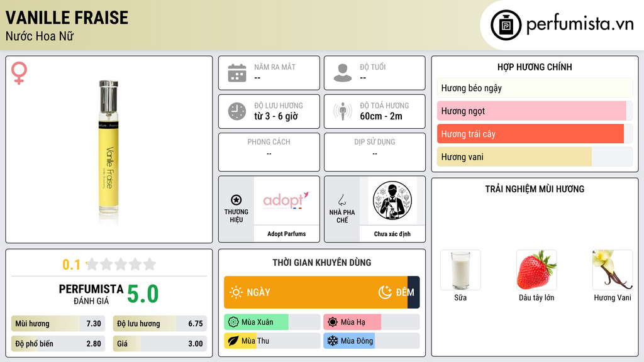Click the Phong cách style box
The height and width of the screenshot is (362, 644).
(269, 152)
